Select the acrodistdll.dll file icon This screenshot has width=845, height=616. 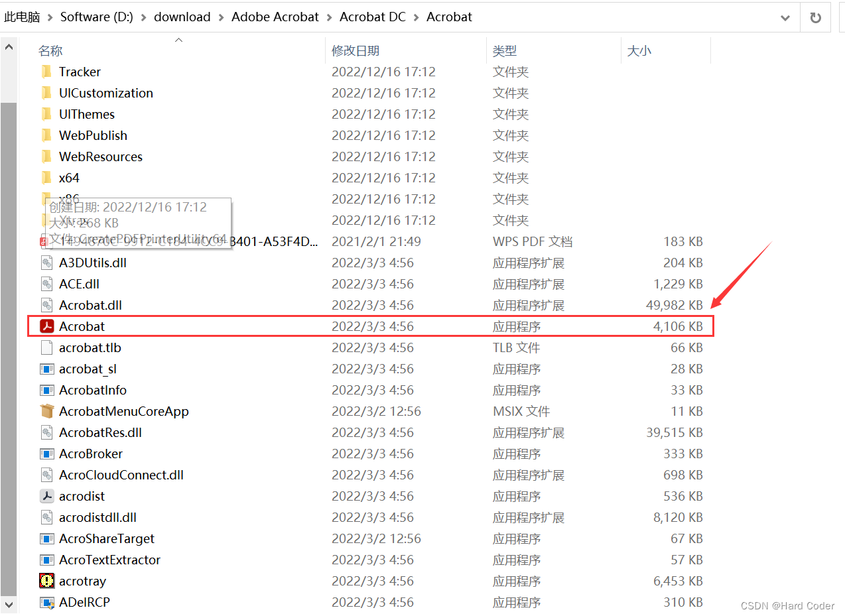(46, 517)
